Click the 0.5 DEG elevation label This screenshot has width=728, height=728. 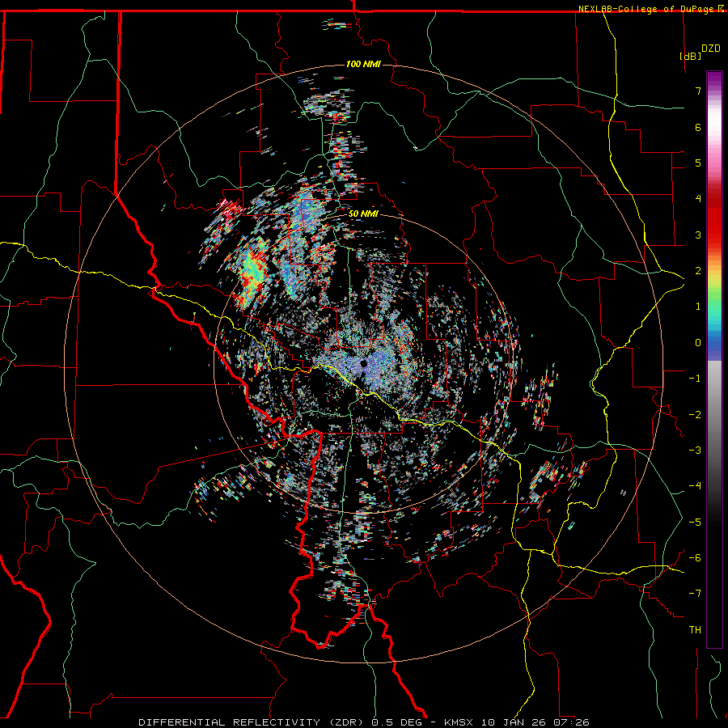click(x=396, y=722)
